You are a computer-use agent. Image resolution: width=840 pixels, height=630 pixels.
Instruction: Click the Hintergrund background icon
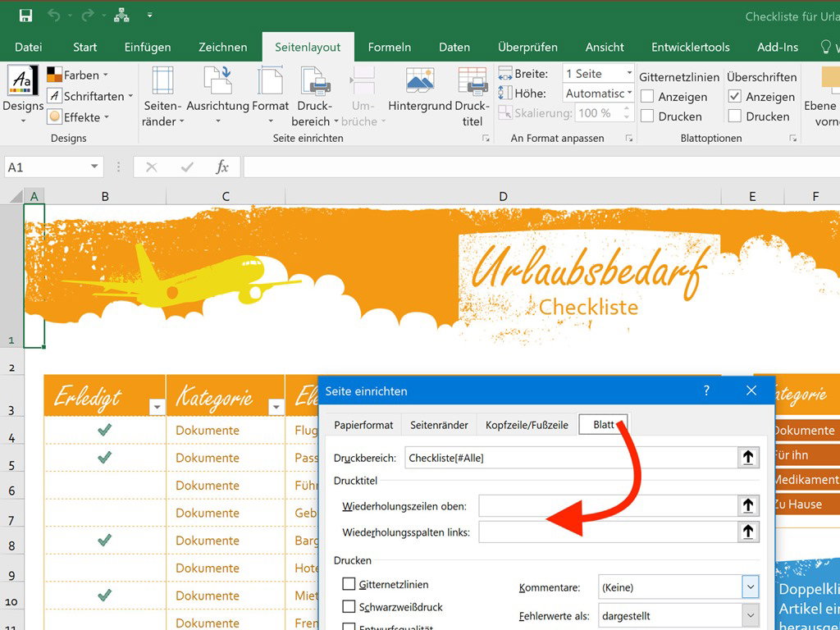(x=420, y=92)
